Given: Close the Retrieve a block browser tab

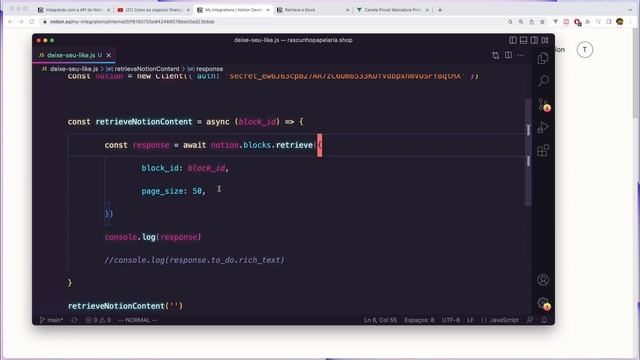Looking at the screenshot, I should coord(347,10).
